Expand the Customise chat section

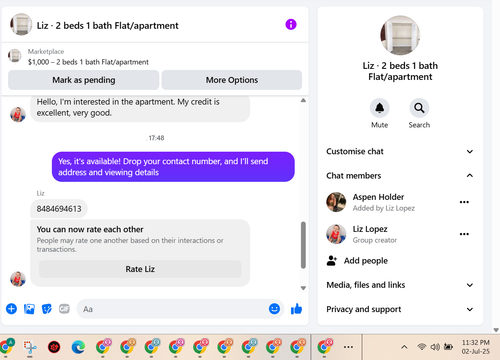[400, 151]
